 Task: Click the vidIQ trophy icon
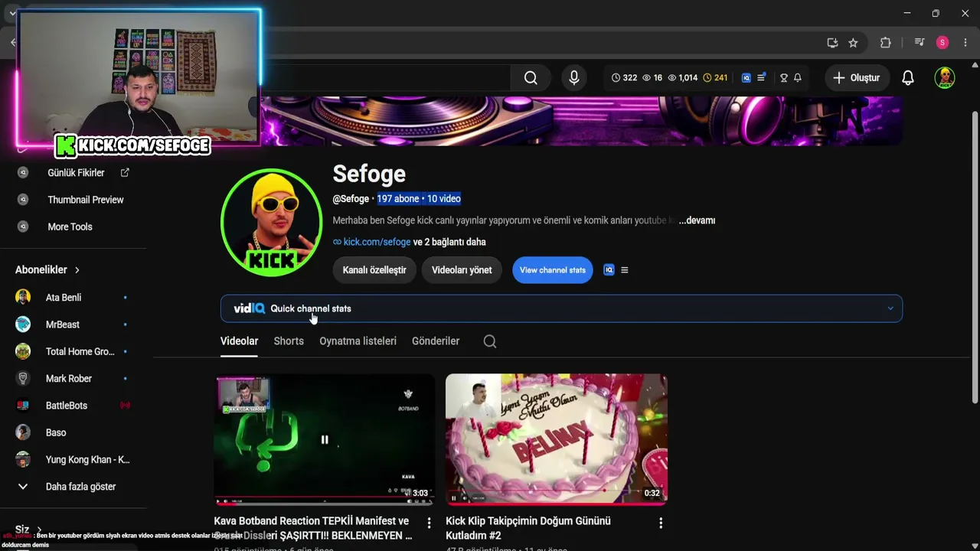(x=783, y=77)
